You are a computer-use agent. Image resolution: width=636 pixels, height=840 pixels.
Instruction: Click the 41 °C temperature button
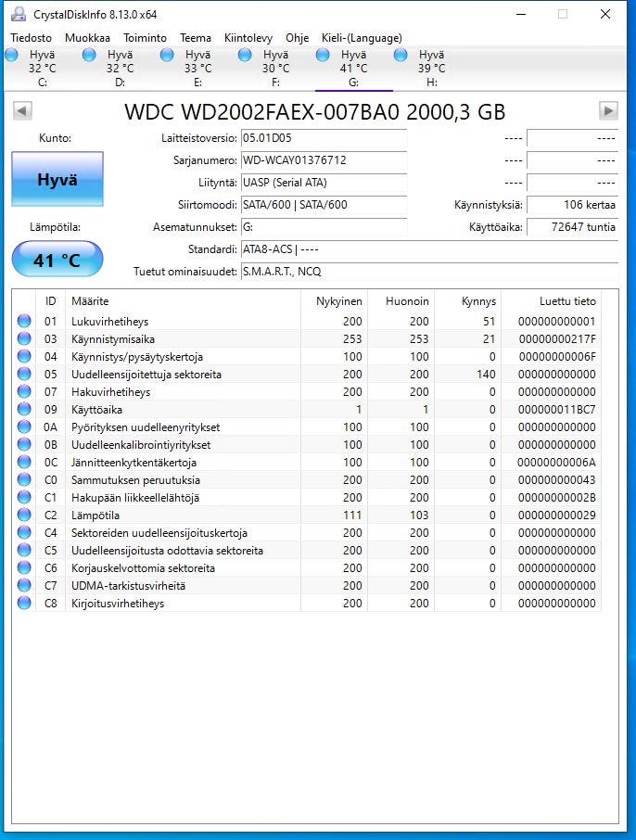pos(57,260)
